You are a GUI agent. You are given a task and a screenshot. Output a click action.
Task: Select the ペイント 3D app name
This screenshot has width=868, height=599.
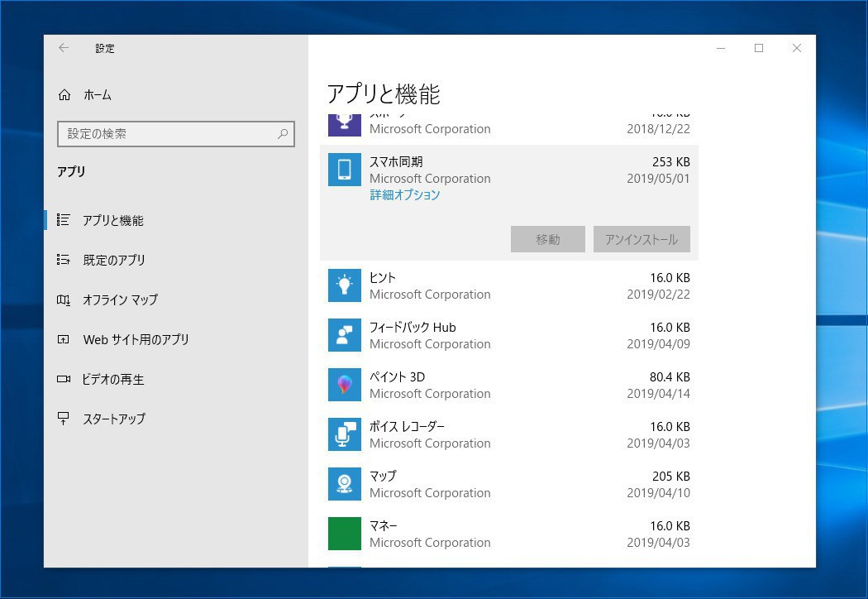click(x=397, y=376)
